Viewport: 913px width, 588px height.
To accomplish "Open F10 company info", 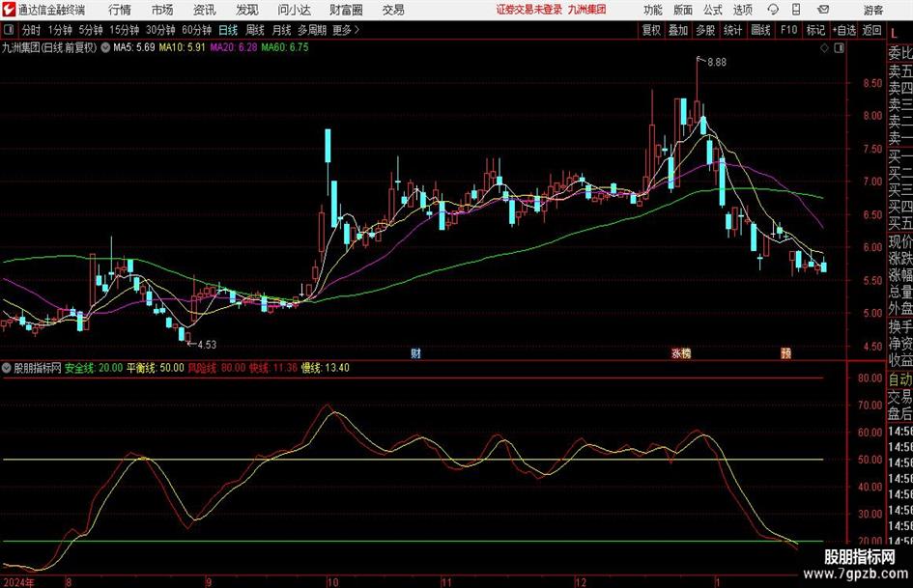I will pos(789,30).
